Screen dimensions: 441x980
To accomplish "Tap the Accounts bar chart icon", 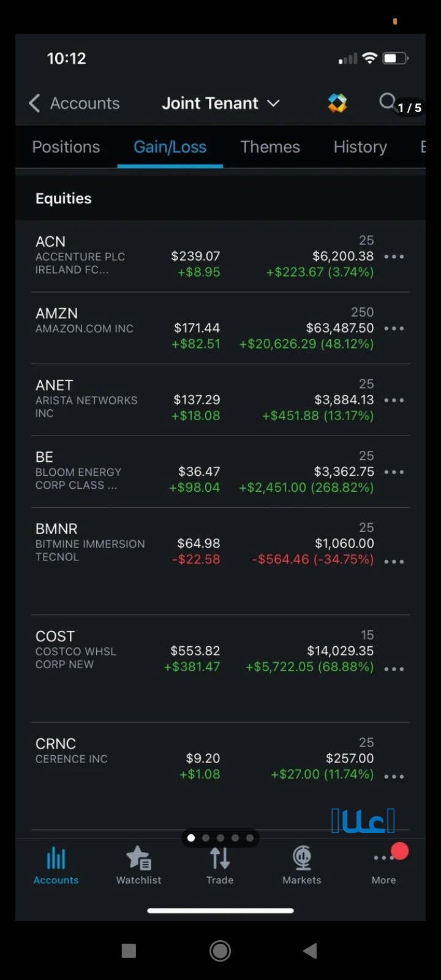I will (x=56, y=859).
